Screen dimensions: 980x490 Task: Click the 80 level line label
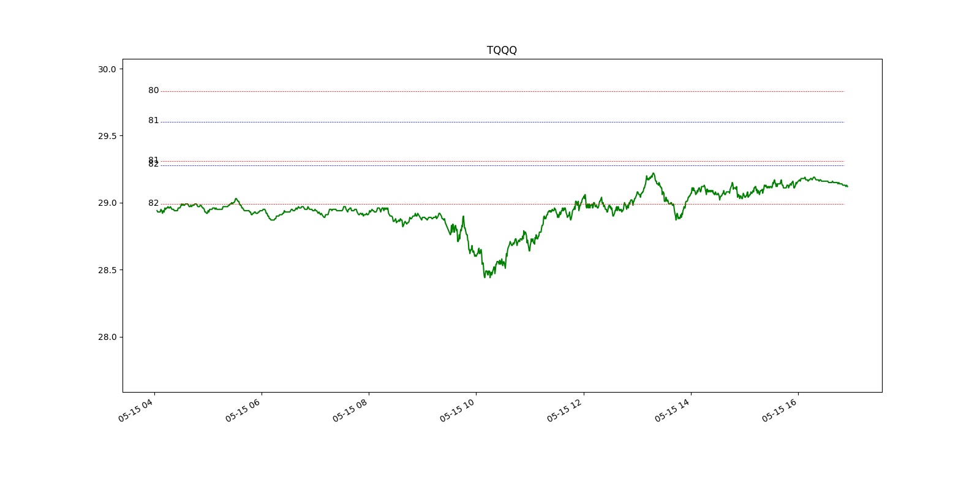pos(153,91)
